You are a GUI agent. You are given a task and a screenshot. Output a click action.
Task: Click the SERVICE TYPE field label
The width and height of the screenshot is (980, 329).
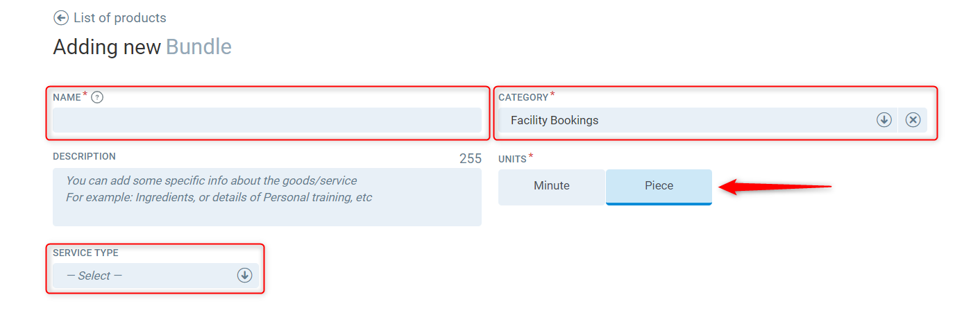click(85, 253)
